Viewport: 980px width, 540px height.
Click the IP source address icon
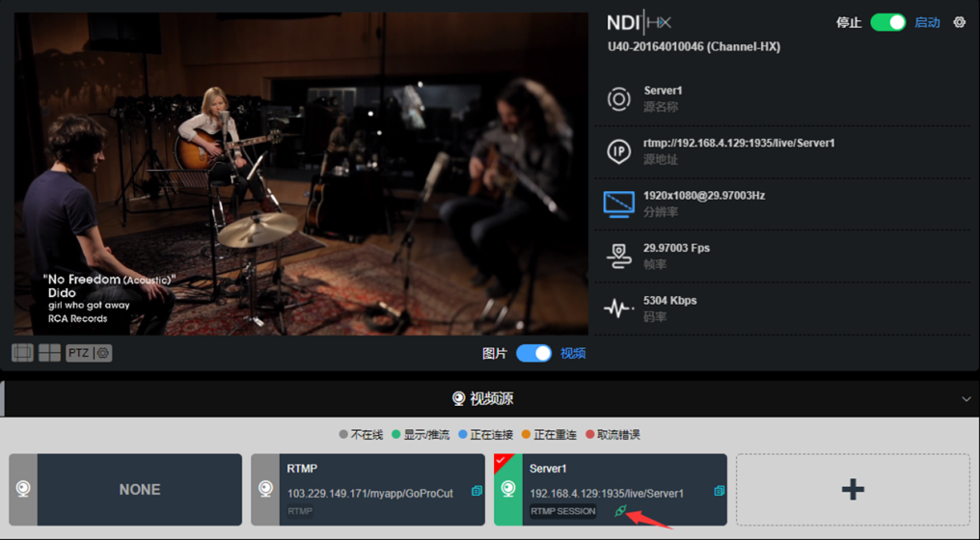coord(618,151)
